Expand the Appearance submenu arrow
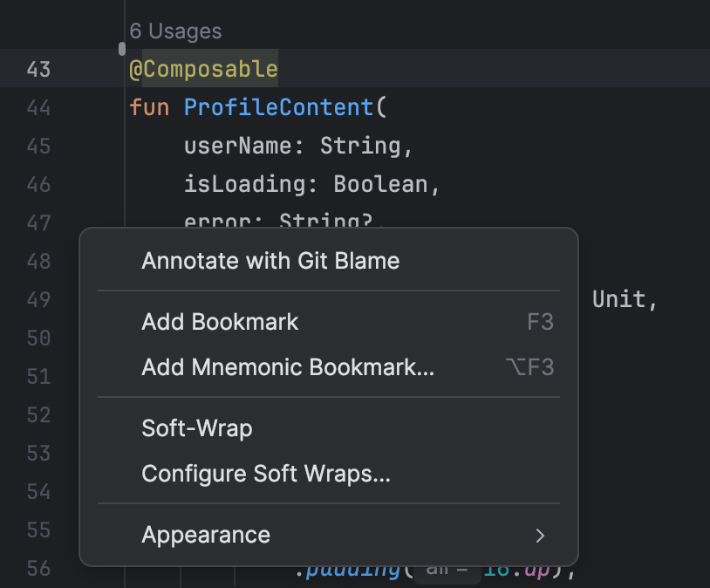Viewport: 710px width, 588px height. [x=540, y=535]
